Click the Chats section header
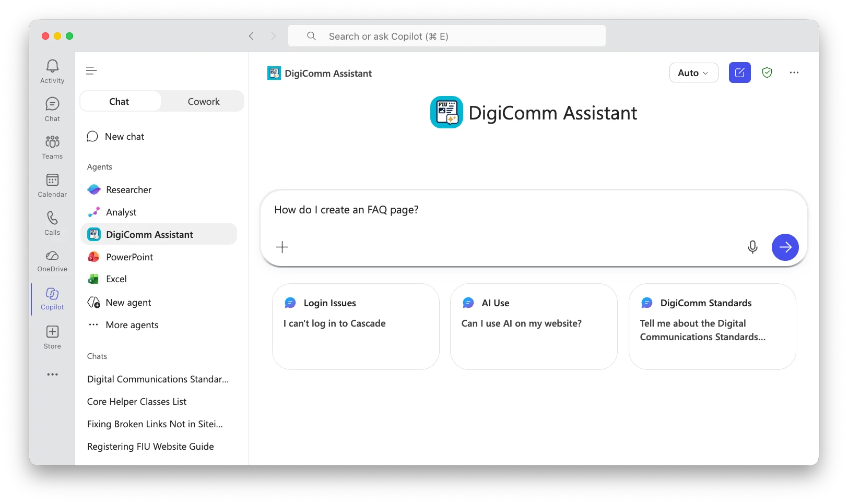The height and width of the screenshot is (504, 848). [x=97, y=356]
